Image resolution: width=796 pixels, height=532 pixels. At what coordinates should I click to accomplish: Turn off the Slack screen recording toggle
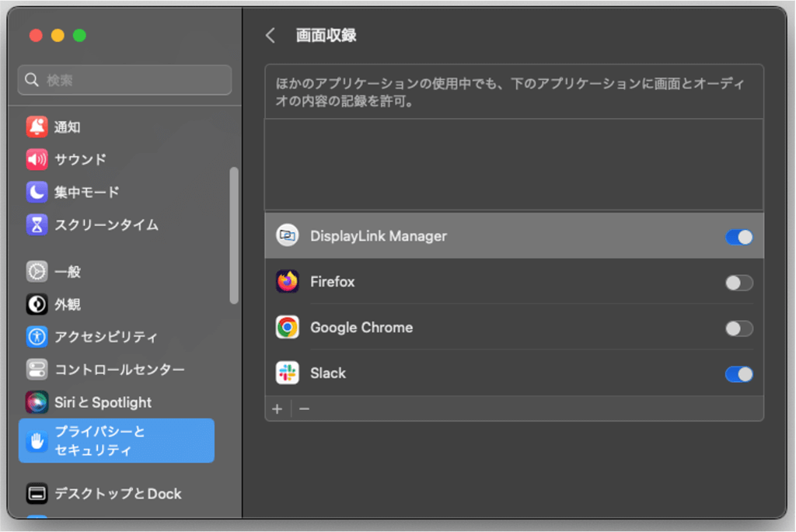[738, 374]
